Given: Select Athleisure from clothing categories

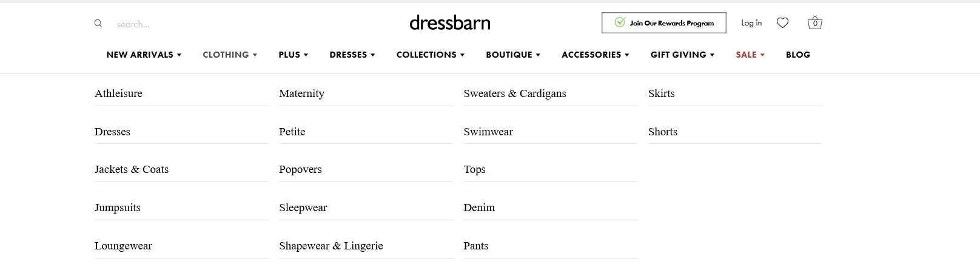Looking at the screenshot, I should coord(118,93).
